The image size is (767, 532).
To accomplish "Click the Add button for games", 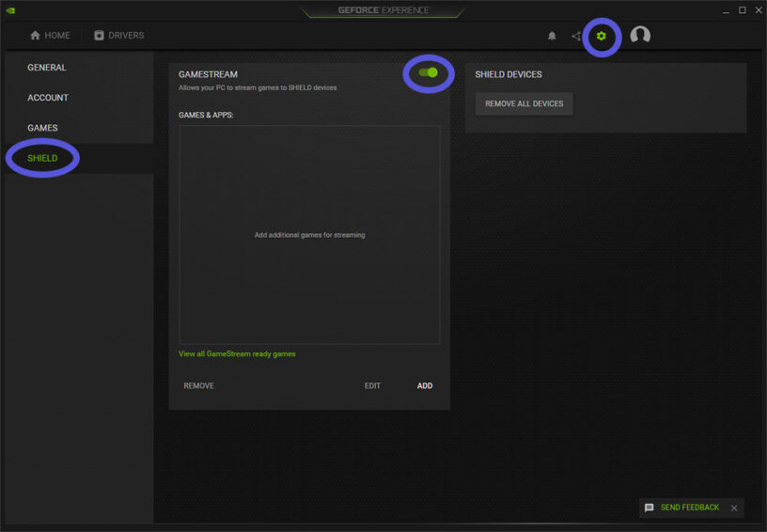I will point(425,385).
